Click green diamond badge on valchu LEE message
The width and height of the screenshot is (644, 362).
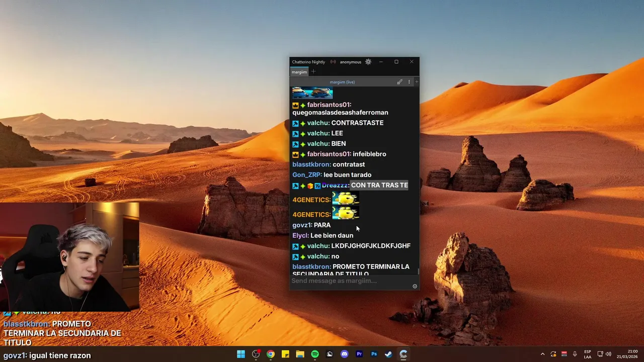pyautogui.click(x=303, y=134)
